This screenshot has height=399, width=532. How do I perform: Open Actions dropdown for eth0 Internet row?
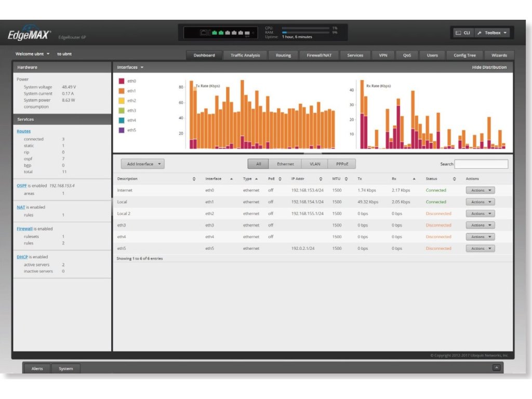coord(480,190)
